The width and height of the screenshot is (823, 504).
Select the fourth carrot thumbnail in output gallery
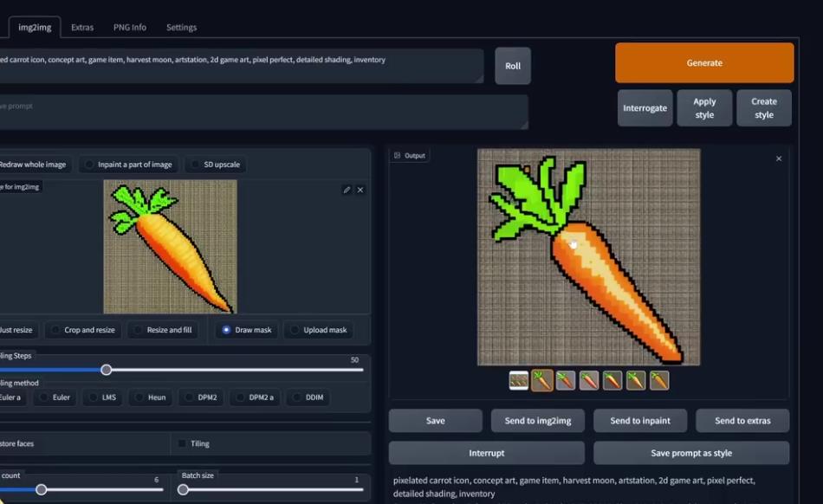pos(612,380)
